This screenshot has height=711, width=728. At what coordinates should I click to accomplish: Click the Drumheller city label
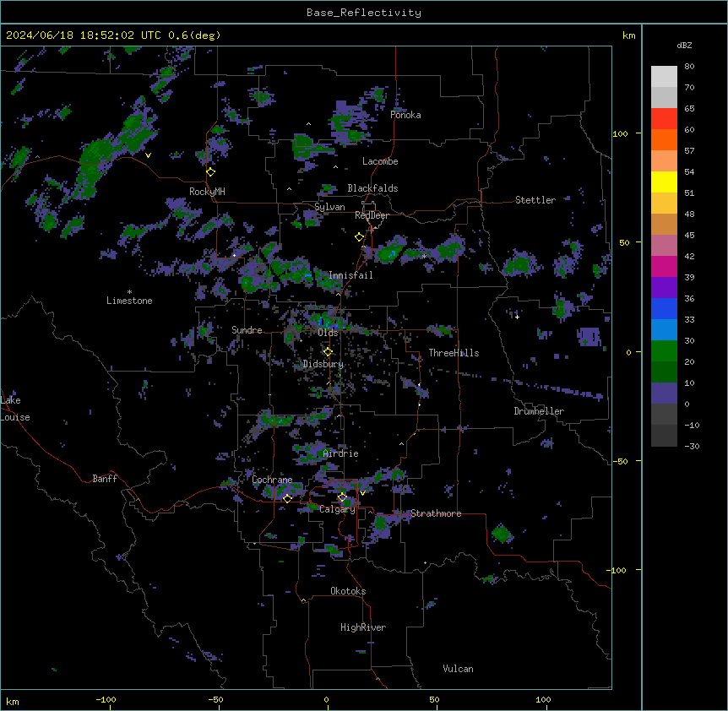pyautogui.click(x=539, y=411)
